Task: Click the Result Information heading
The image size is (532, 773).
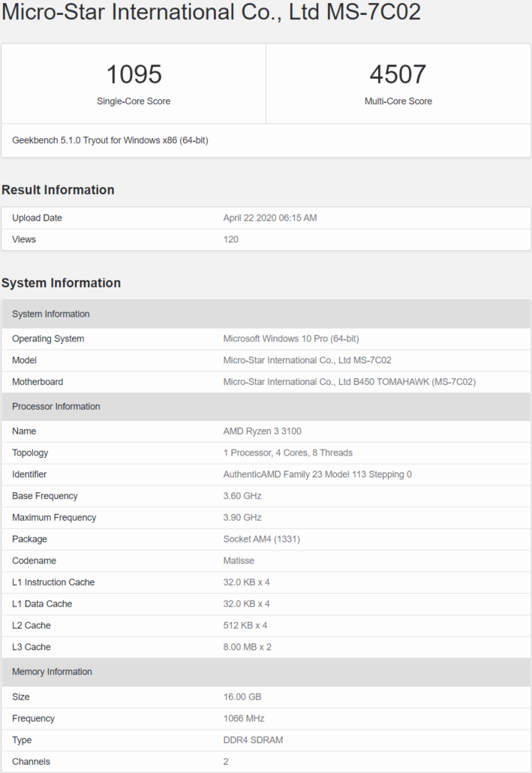Action: (x=58, y=190)
